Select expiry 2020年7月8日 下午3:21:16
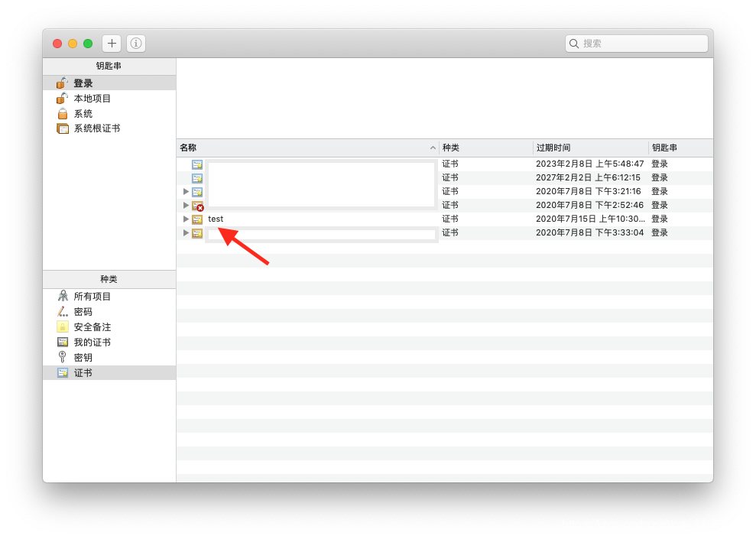756x539 pixels. click(x=589, y=191)
